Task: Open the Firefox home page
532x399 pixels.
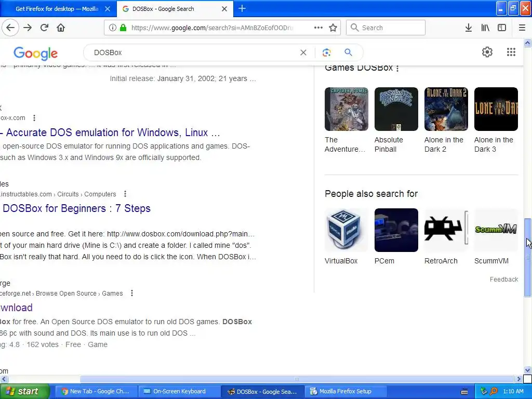Action: click(61, 28)
